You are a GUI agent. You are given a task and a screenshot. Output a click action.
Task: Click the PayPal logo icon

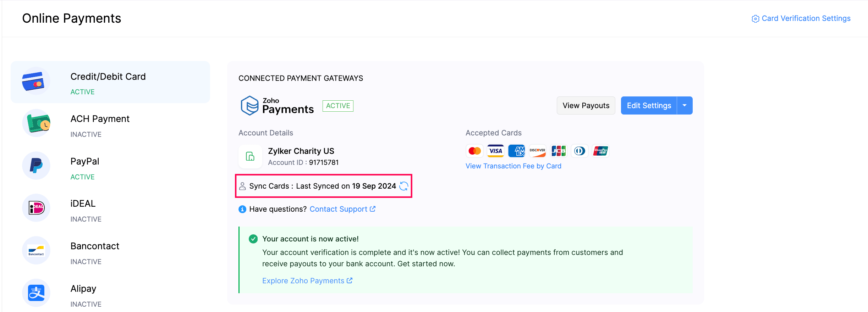pos(36,166)
